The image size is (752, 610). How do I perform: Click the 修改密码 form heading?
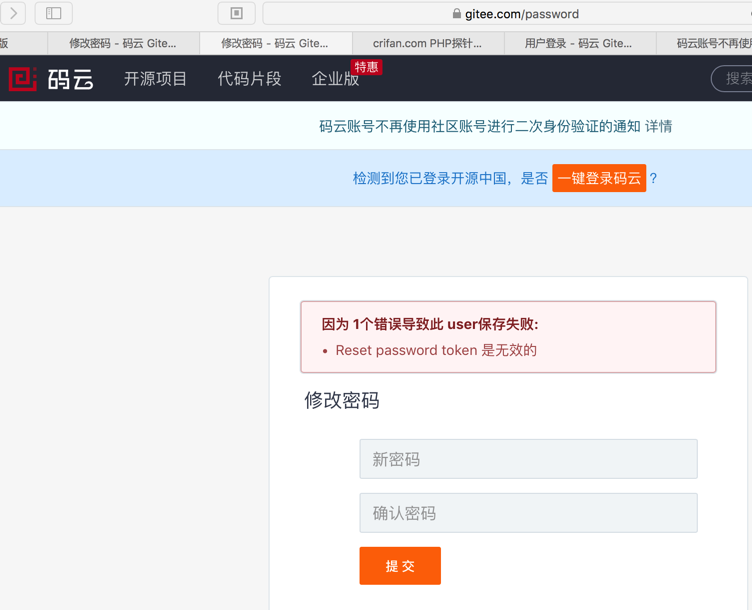tap(341, 400)
